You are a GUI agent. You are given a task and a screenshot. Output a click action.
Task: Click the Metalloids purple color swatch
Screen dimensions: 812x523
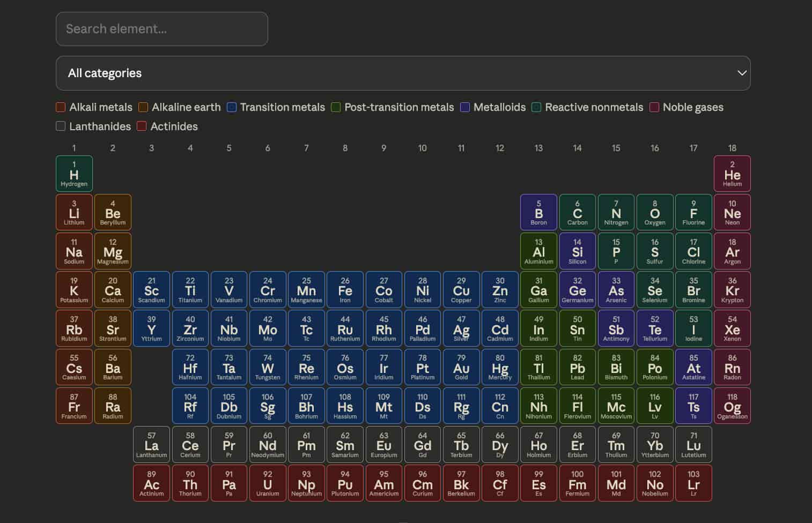pyautogui.click(x=465, y=107)
